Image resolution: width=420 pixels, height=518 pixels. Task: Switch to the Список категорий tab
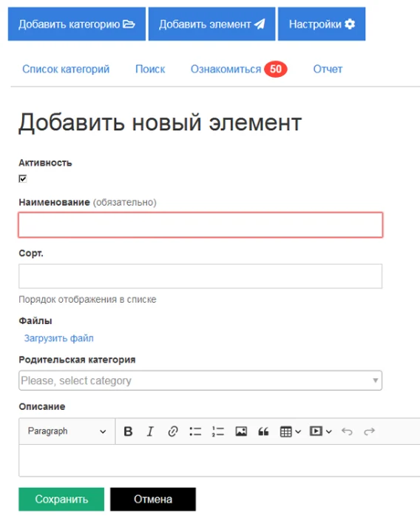tap(66, 69)
